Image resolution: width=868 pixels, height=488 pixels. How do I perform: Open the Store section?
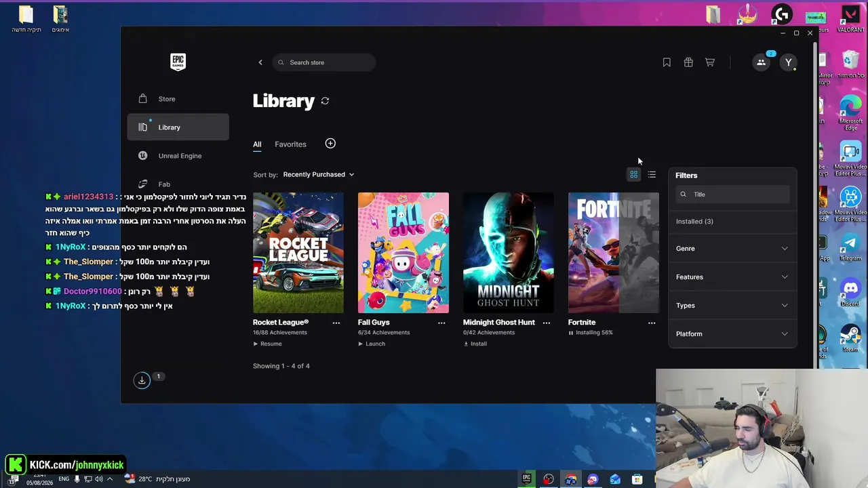point(178,99)
